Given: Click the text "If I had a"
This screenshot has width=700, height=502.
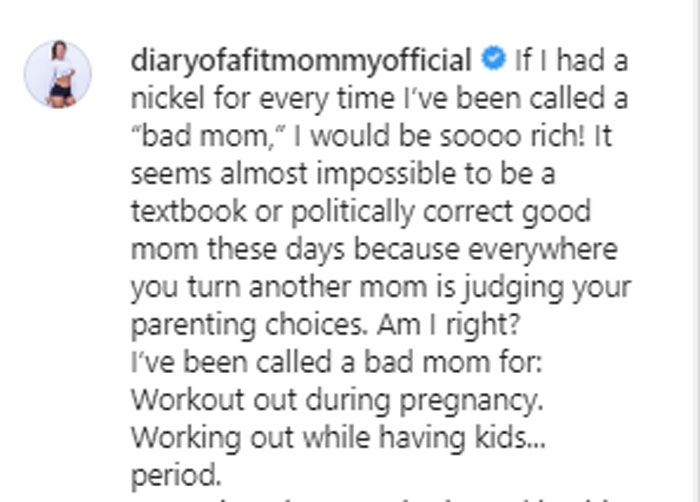Looking at the screenshot, I should (571, 60).
